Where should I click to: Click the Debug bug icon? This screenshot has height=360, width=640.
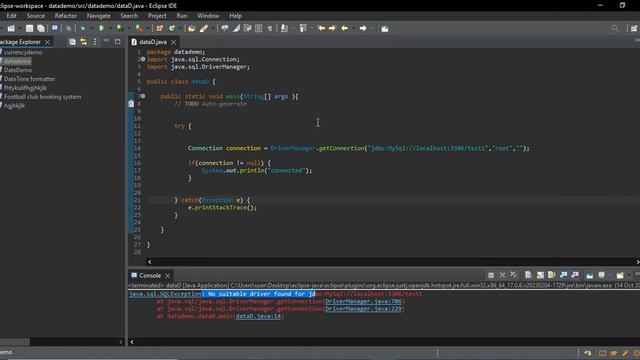tap(83, 28)
